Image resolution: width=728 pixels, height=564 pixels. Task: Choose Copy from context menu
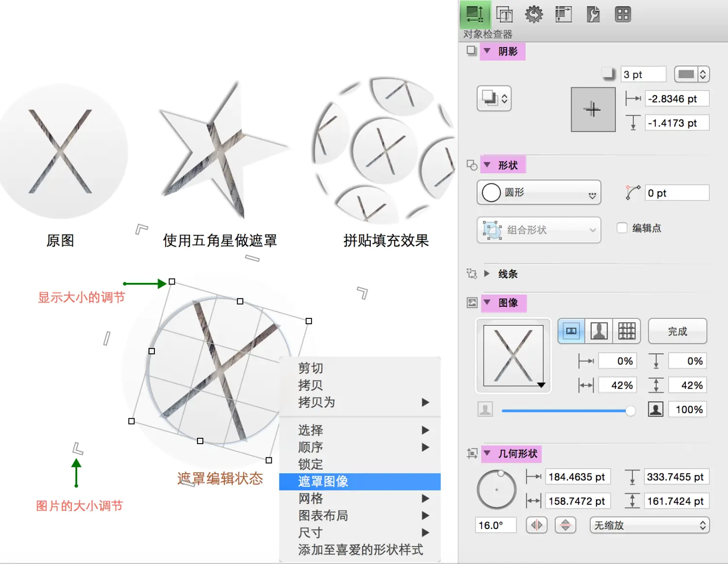click(x=360, y=385)
